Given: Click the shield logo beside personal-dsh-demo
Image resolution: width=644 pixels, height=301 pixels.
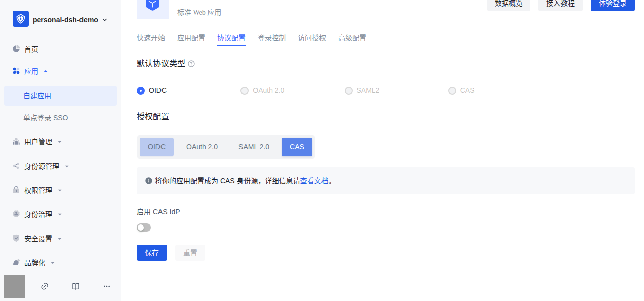Looking at the screenshot, I should coord(21,19).
